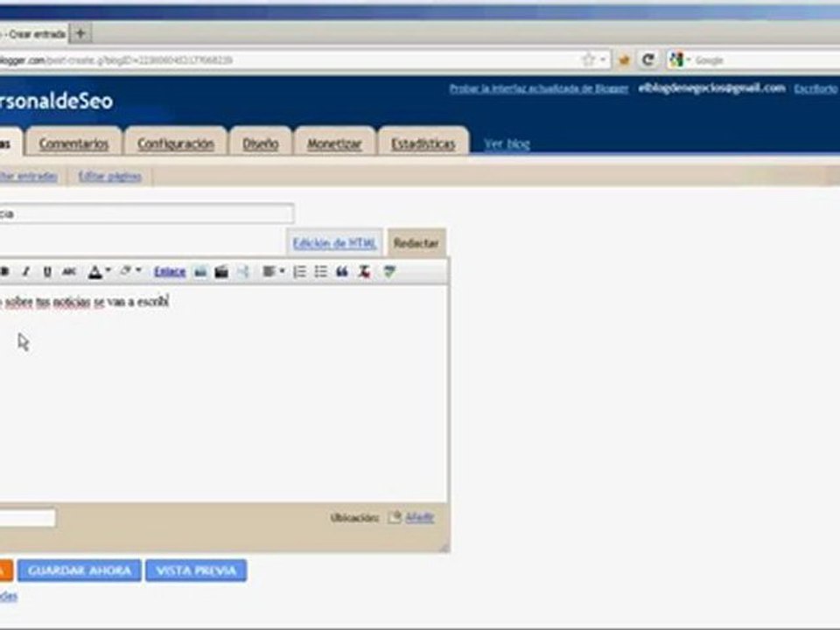
Task: Insert a hyperlink with Enlace
Action: [x=169, y=272]
